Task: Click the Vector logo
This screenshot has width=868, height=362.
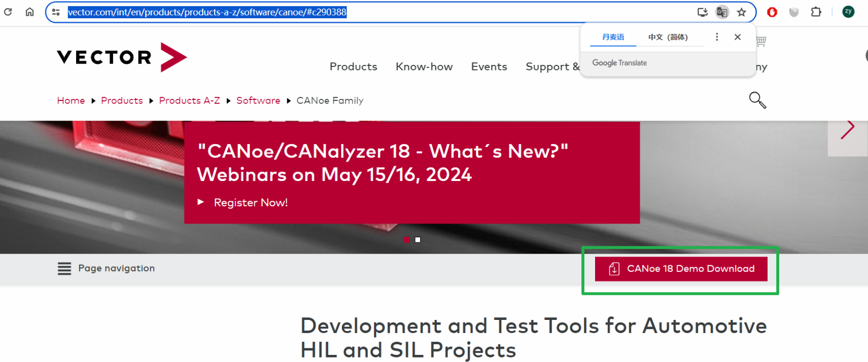Action: click(122, 57)
